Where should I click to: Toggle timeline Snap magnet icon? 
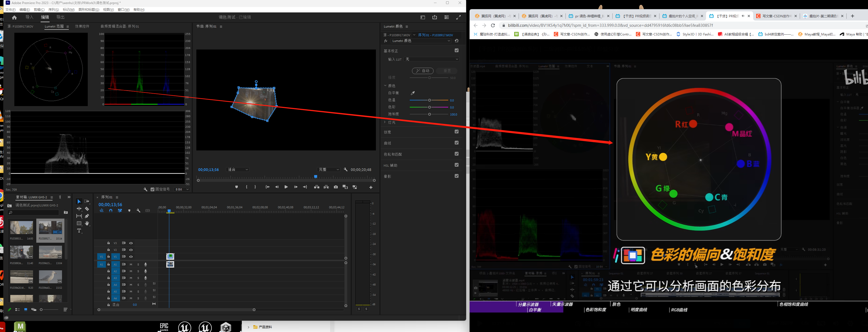(110, 211)
